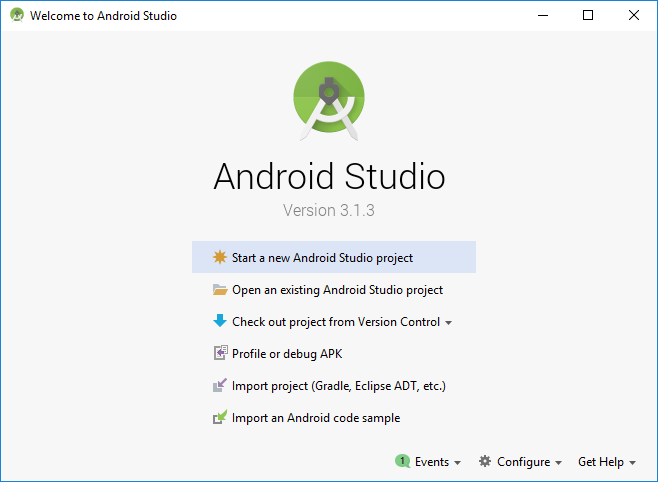Expand the Version Control dropdown arrow
The width and height of the screenshot is (658, 482).
pos(448,323)
